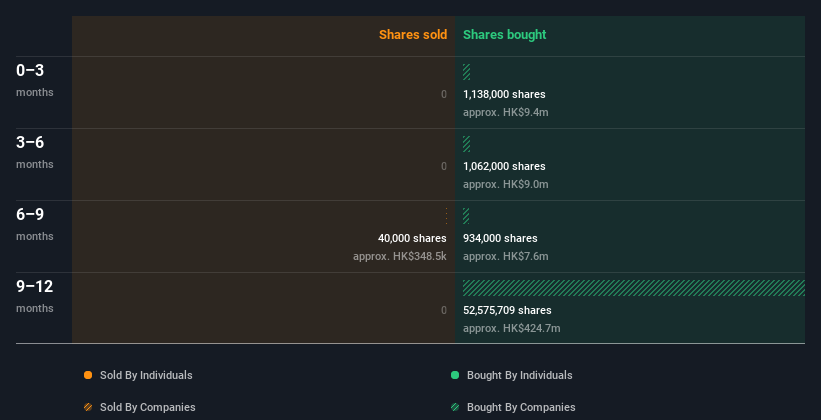Select the 6–9 months hatched bought bar
Screen dimensions: 821x420
click(466, 216)
